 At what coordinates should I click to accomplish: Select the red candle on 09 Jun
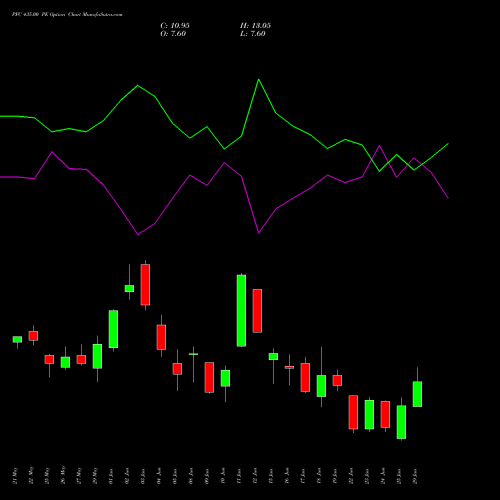click(209, 377)
